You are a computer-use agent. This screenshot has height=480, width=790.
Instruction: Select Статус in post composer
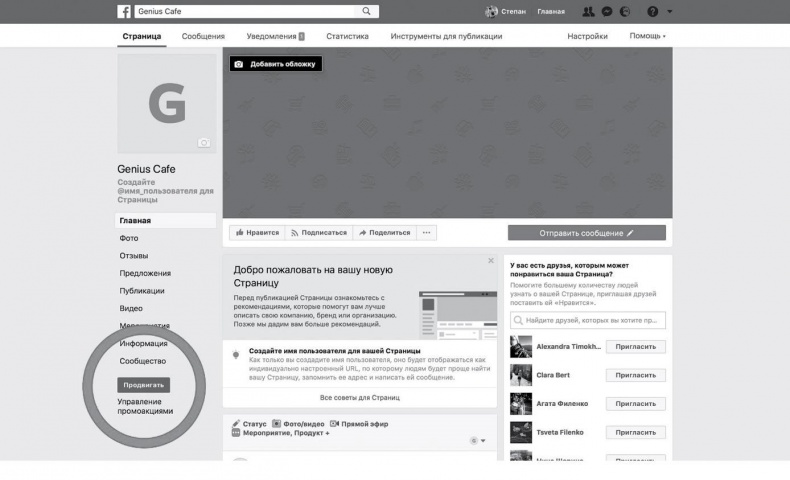[x=249, y=424]
